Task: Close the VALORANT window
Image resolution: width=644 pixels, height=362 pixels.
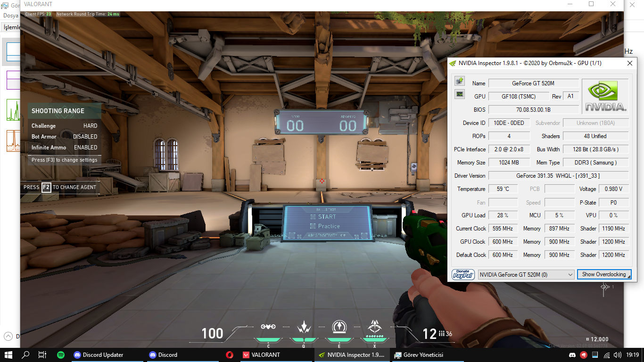Action: [x=613, y=4]
